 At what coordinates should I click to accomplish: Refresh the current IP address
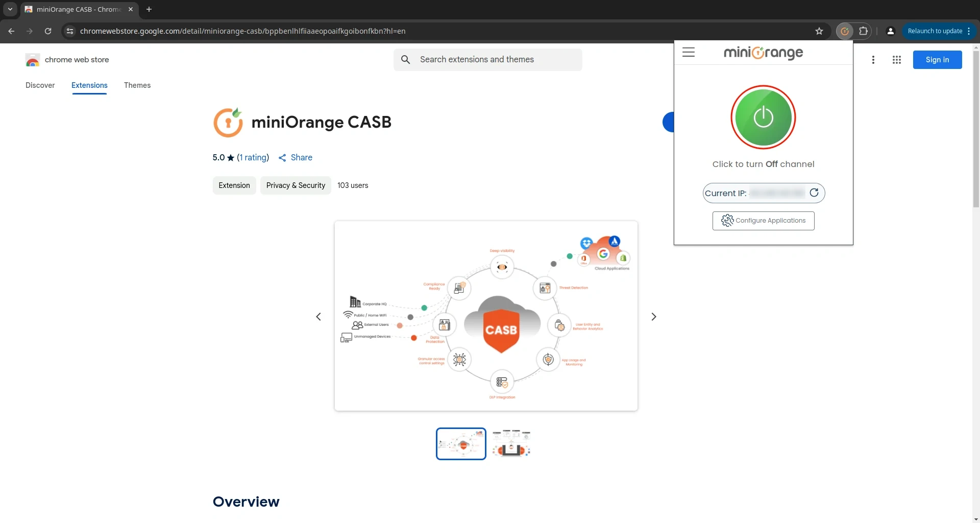(814, 193)
